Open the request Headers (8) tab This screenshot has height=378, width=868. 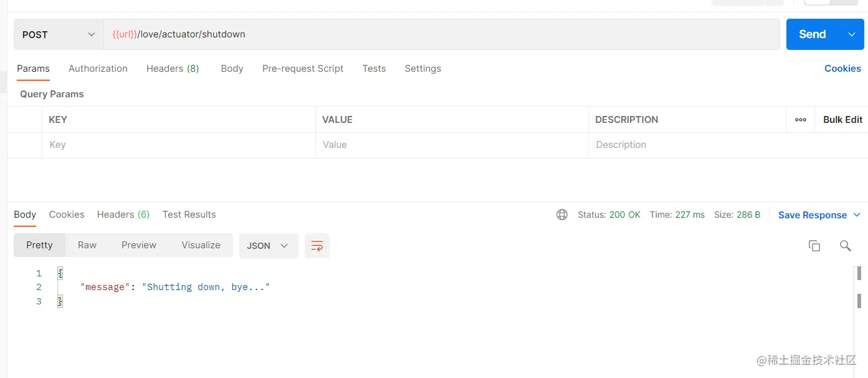(x=173, y=69)
